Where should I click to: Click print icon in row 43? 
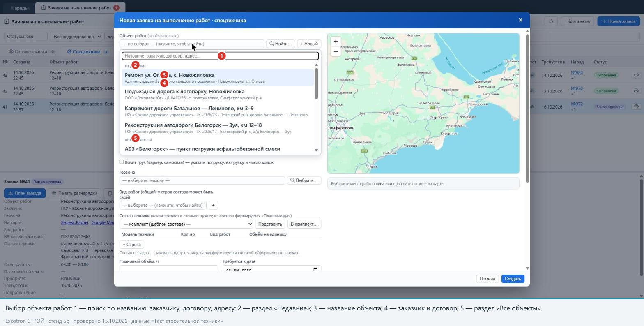pyautogui.click(x=636, y=75)
